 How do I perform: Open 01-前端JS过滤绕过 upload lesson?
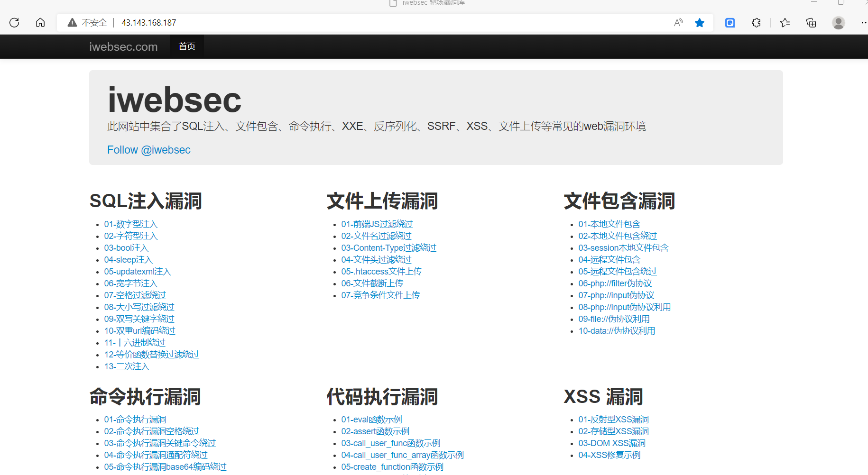377,224
